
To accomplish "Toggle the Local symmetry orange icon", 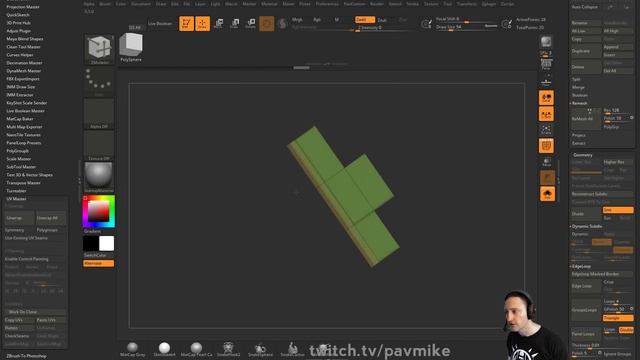I will [546, 98].
